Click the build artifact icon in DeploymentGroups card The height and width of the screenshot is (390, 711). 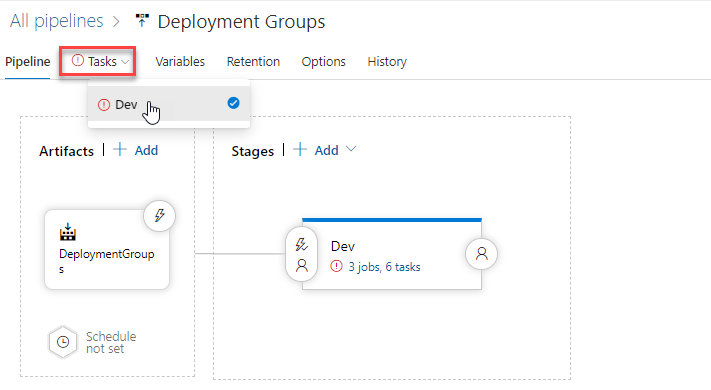(68, 231)
